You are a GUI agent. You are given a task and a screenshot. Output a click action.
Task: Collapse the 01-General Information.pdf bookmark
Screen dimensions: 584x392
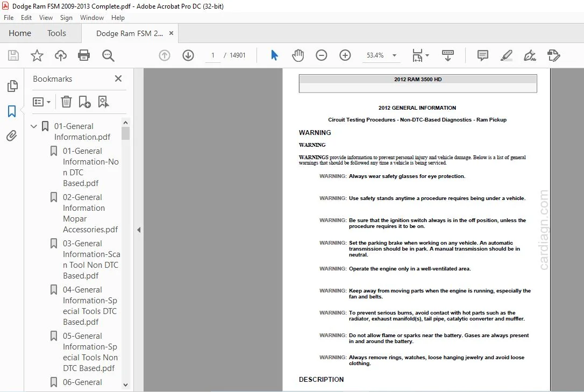pos(33,126)
